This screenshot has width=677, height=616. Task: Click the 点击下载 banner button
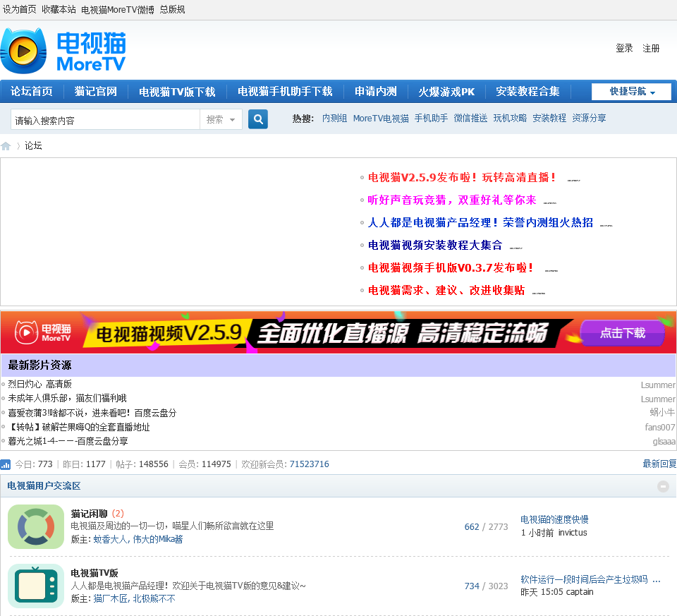point(622,333)
